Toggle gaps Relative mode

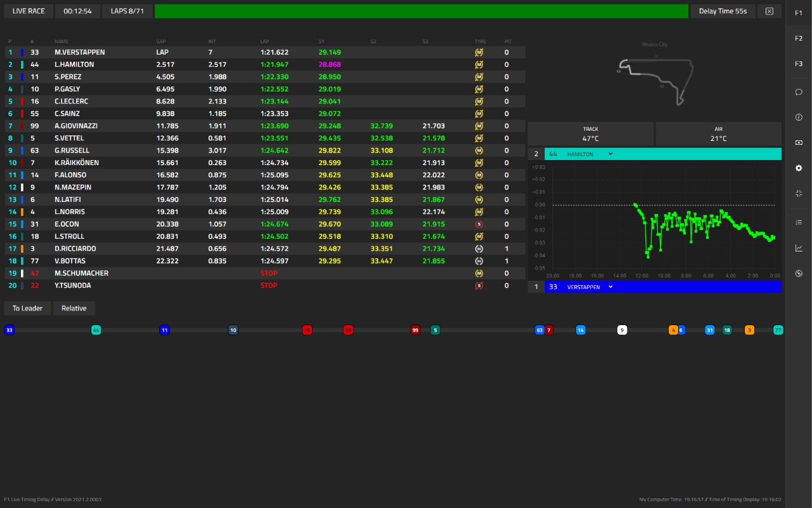74,308
